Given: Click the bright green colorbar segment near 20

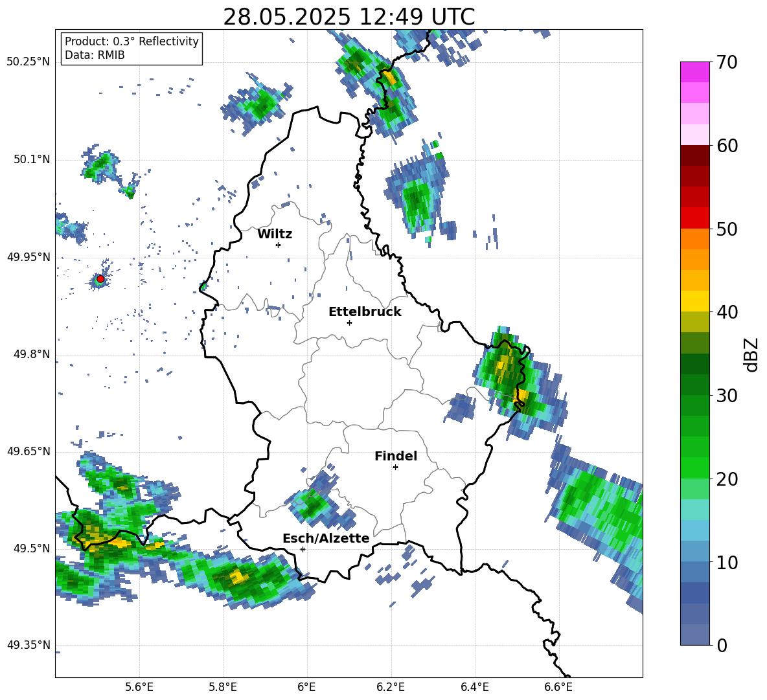Looking at the screenshot, I should (694, 468).
